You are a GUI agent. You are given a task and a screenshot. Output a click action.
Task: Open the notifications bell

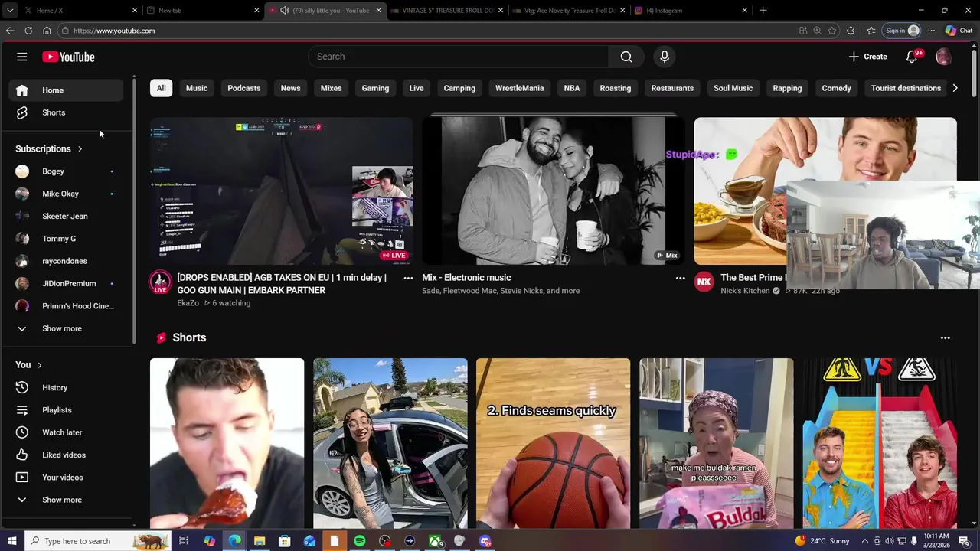(912, 57)
